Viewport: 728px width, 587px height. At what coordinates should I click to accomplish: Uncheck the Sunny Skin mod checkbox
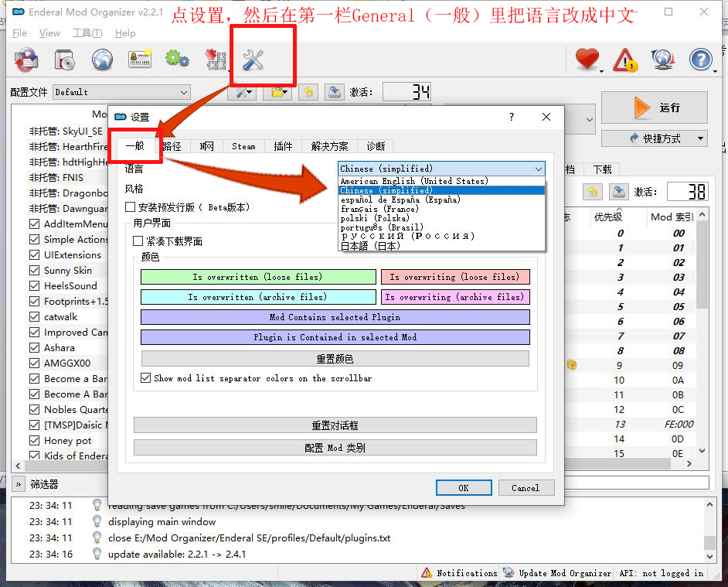pyautogui.click(x=34, y=271)
